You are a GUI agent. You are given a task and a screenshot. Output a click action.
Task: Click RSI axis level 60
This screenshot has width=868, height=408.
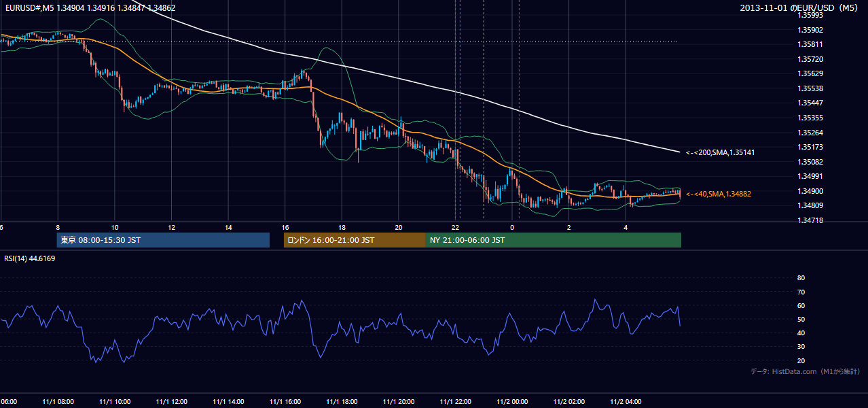[801, 305]
